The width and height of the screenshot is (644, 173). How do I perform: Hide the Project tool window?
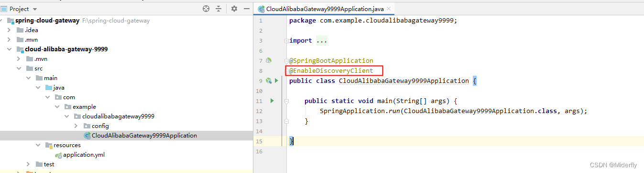[x=247, y=9]
